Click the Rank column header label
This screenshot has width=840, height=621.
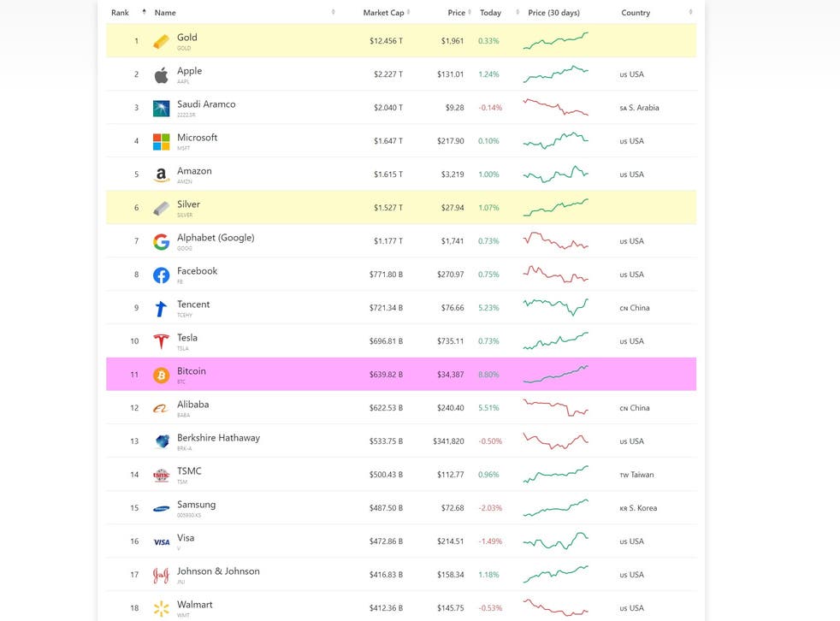pos(120,12)
